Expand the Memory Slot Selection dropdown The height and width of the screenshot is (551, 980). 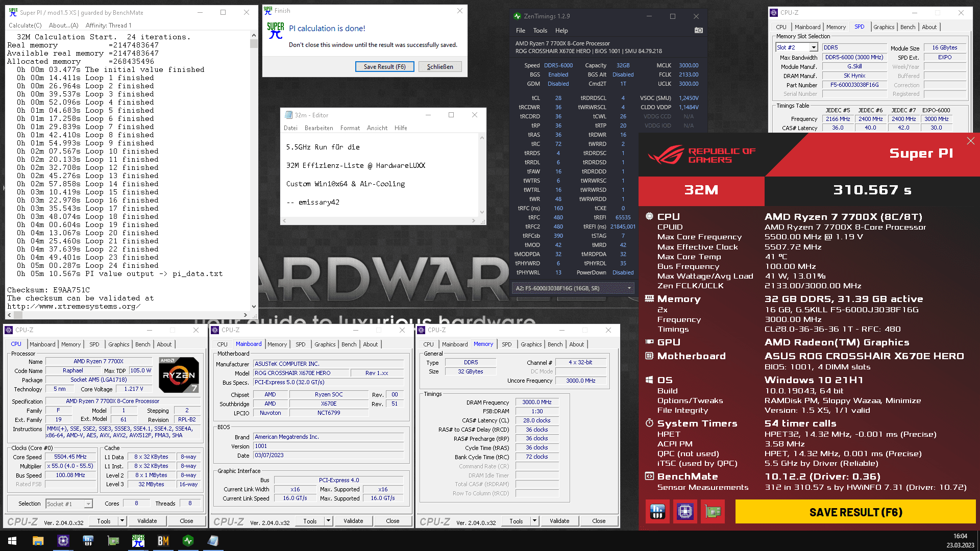click(814, 47)
